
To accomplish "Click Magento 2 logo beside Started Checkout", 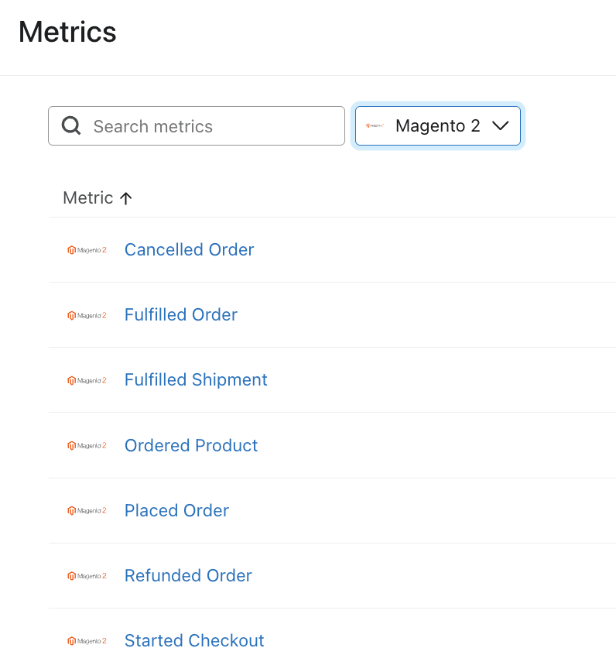I will coord(87,640).
